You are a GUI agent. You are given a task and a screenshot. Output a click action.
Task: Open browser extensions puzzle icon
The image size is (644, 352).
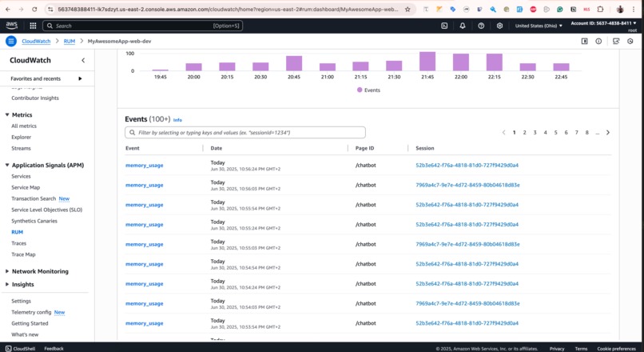(601, 9)
